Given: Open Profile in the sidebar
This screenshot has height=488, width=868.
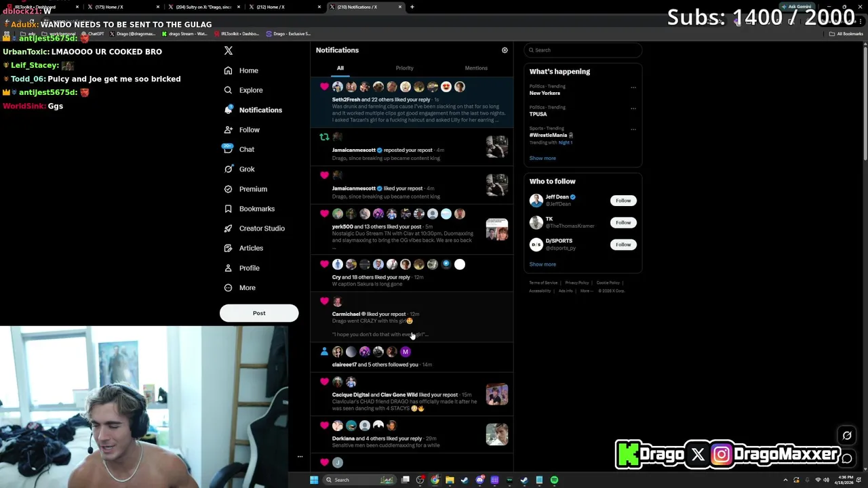Looking at the screenshot, I should tap(241, 268).
